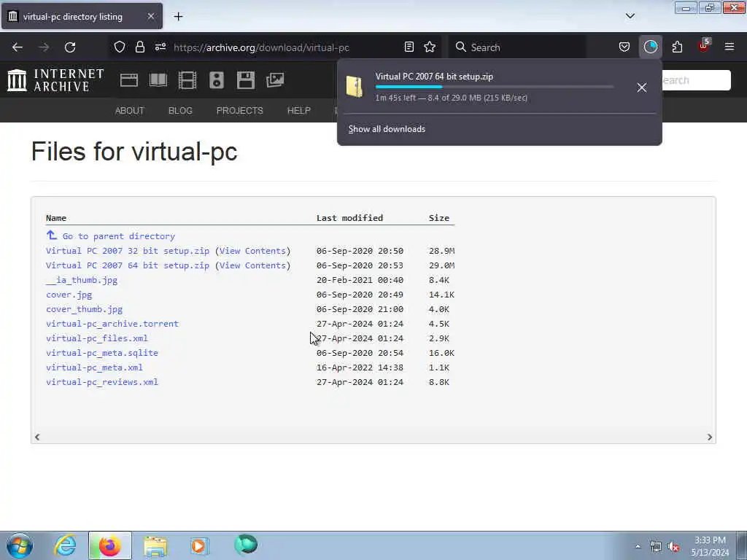Download virtual-pc_archive.torrent
This screenshot has height=560, width=747.
pos(112,324)
